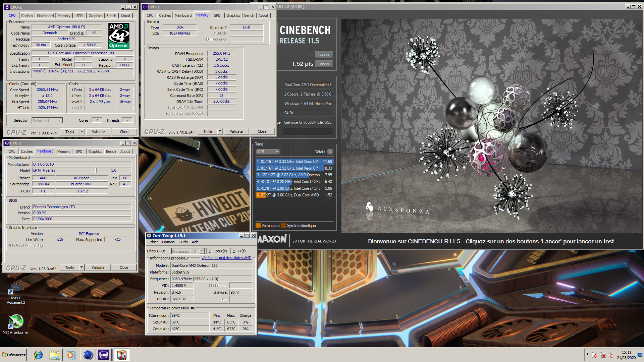Click Validate in the CPU-Z CPU window
644x362 pixels.
tap(99, 132)
